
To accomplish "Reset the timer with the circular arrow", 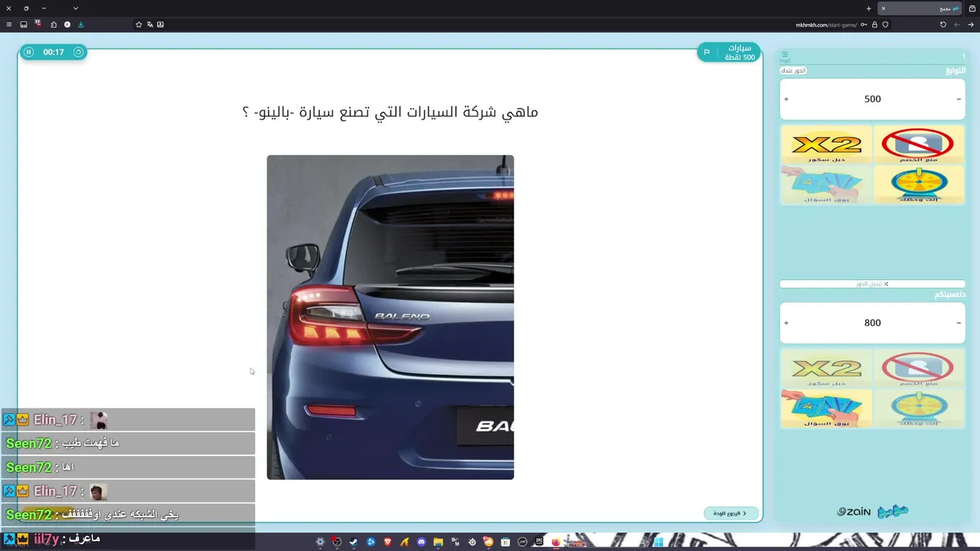I will click(x=78, y=52).
